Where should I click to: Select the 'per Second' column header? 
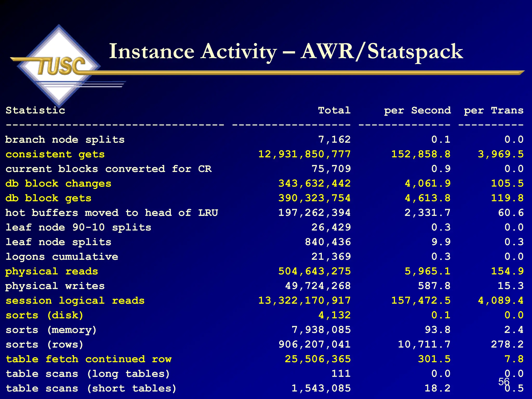point(417,110)
